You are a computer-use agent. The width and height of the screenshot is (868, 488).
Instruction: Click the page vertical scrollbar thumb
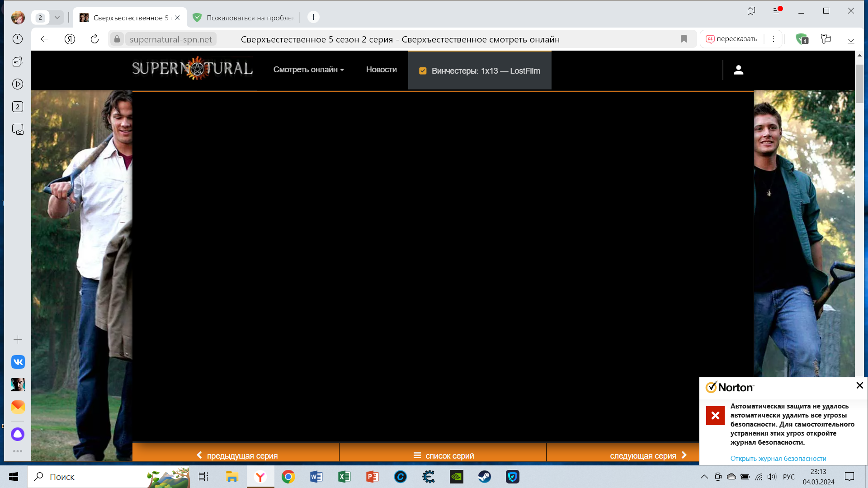tap(859, 84)
